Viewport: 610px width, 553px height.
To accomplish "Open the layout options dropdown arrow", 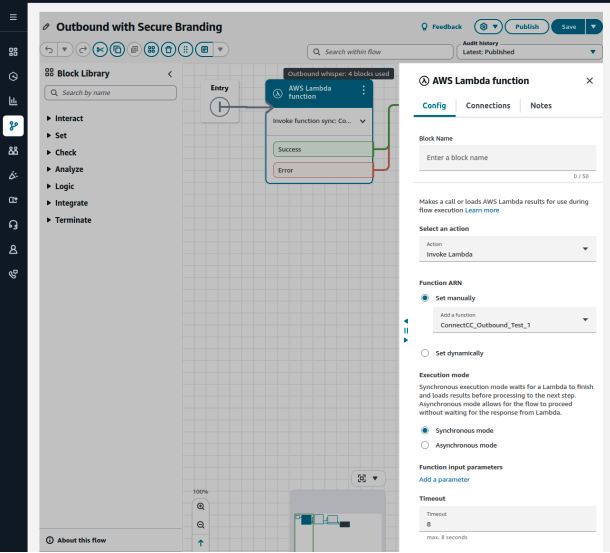I will pyautogui.click(x=220, y=49).
